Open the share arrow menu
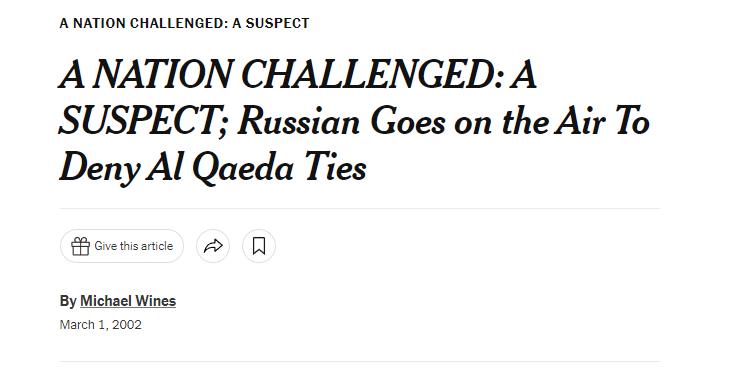The height and width of the screenshot is (368, 750). [x=213, y=246]
